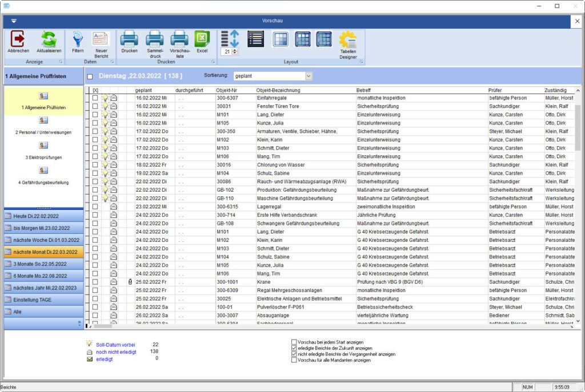
Task: Uncheck erledigte Berichte der Zukunft anzeigen
Action: 294,348
